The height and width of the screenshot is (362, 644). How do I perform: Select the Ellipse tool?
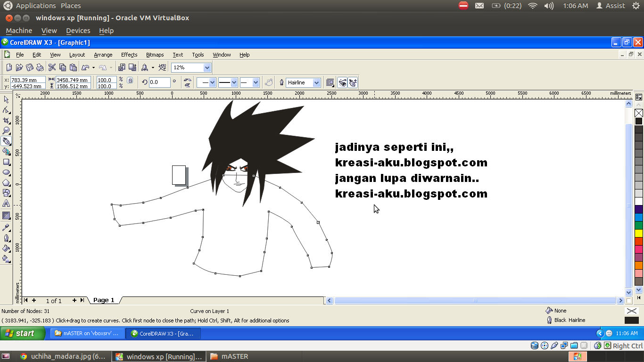coord(7,172)
